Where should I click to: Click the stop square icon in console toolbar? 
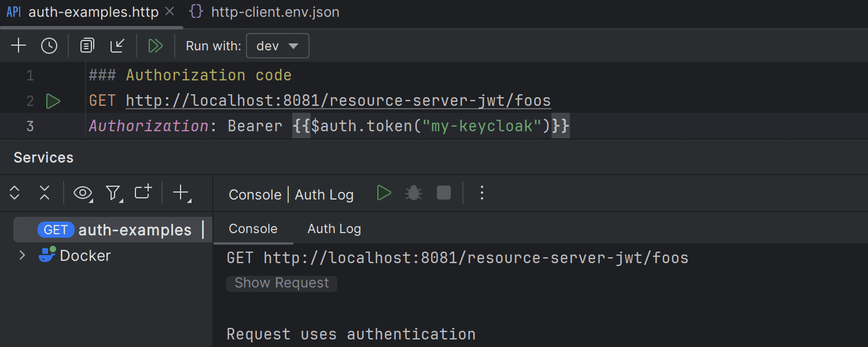click(x=443, y=192)
